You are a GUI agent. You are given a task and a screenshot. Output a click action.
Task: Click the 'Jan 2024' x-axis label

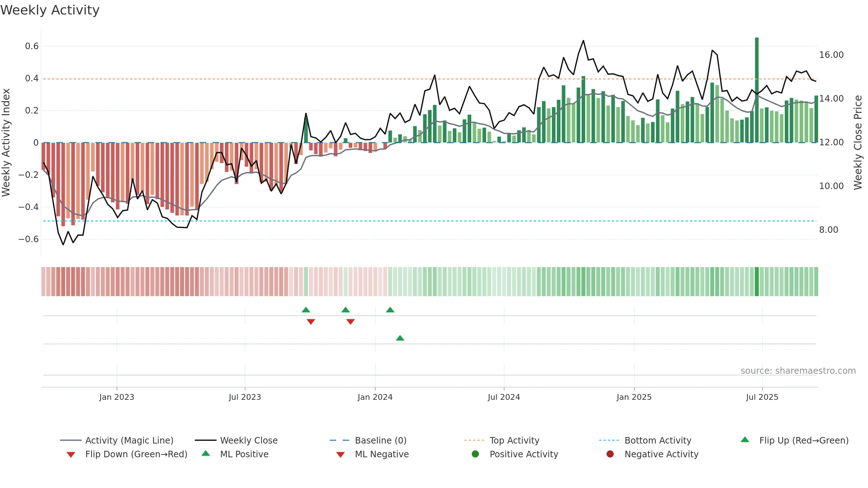coord(375,397)
